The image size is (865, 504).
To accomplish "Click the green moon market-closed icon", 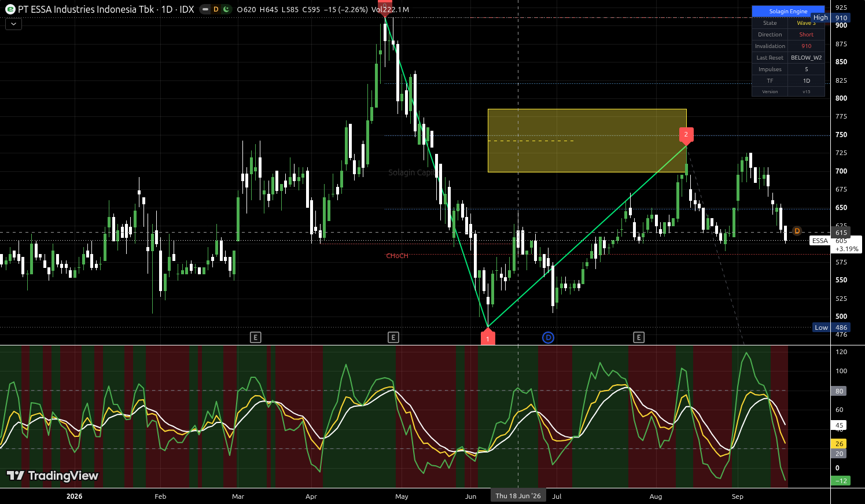I will pos(226,9).
